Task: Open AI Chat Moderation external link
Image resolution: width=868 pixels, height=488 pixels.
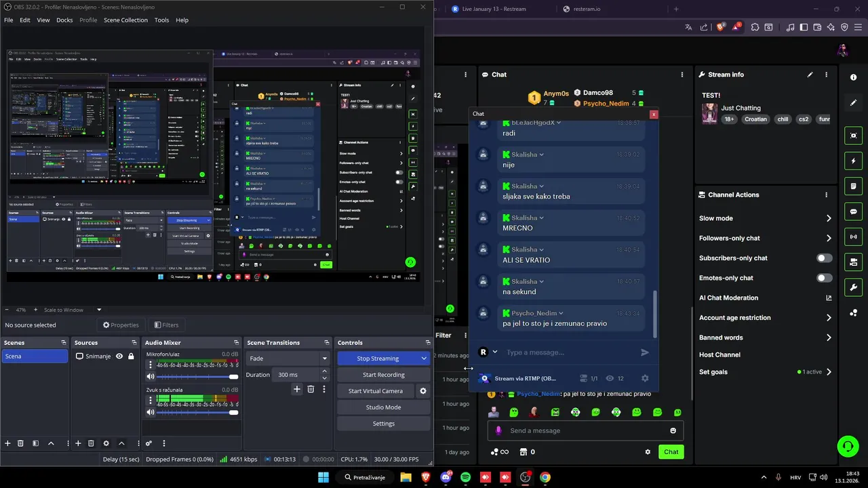Action: 828,298
